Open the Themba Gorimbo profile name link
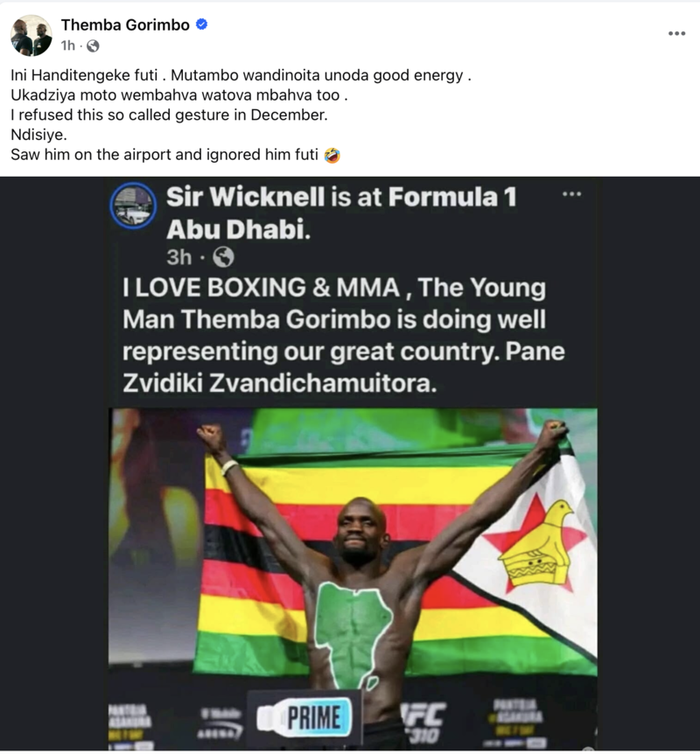Screen dimensions: 700x754 125,24
